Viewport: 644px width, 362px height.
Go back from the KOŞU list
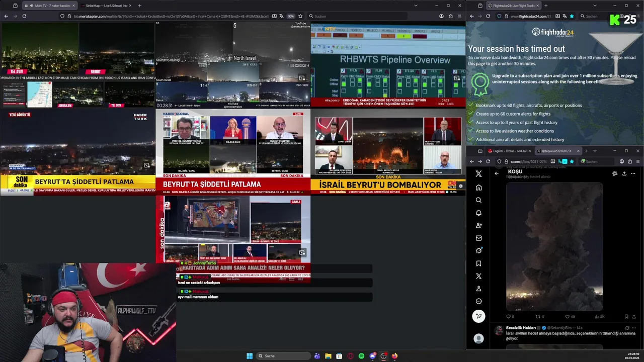pyautogui.click(x=497, y=173)
